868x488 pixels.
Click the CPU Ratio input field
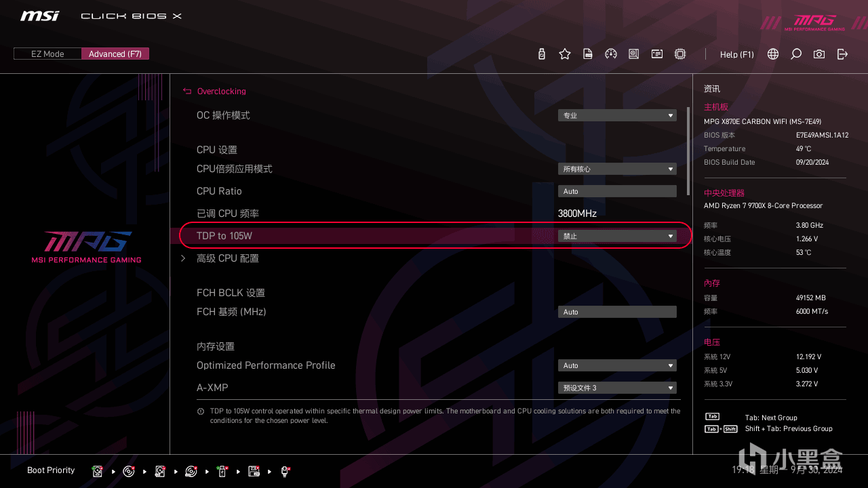point(617,191)
